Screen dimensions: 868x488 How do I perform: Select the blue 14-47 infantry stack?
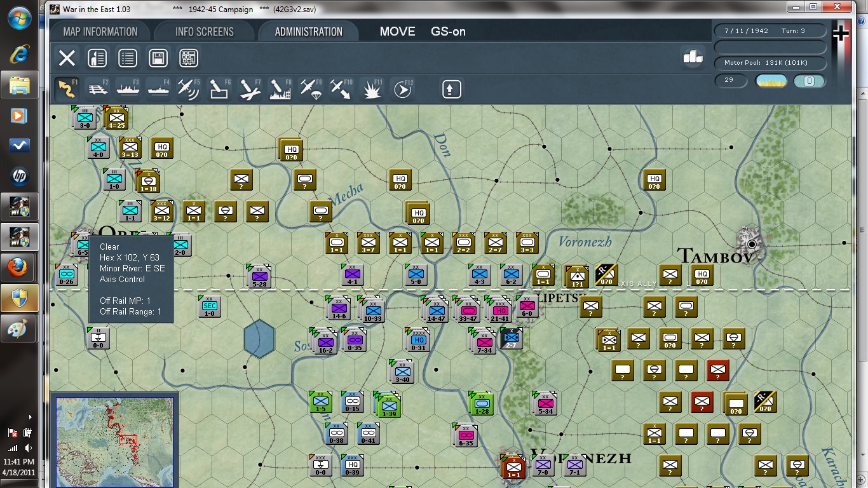coord(435,309)
